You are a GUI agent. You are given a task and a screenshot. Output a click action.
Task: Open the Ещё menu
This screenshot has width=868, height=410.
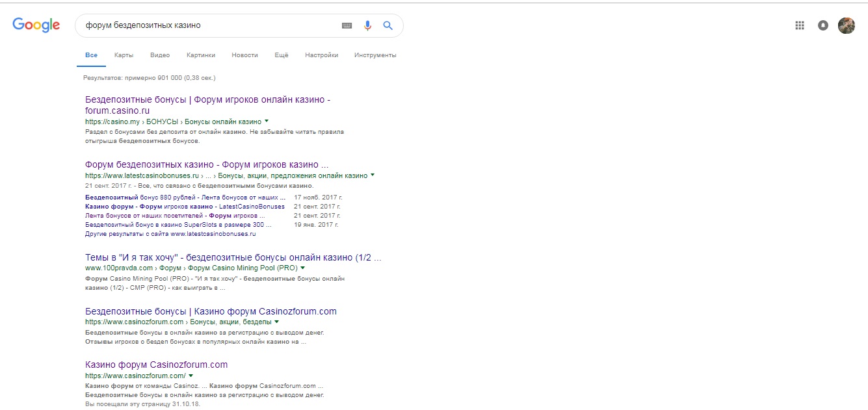(282, 55)
